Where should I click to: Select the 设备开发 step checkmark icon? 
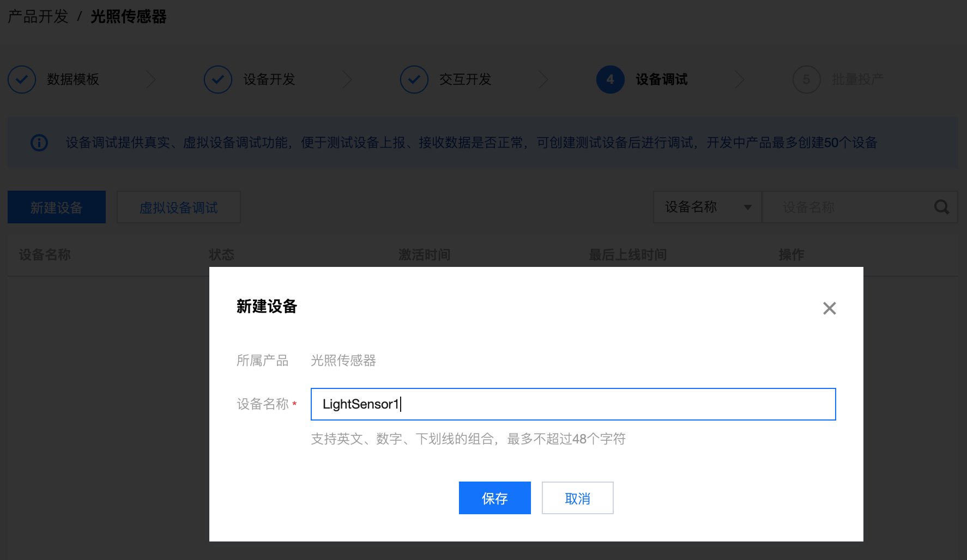(218, 80)
